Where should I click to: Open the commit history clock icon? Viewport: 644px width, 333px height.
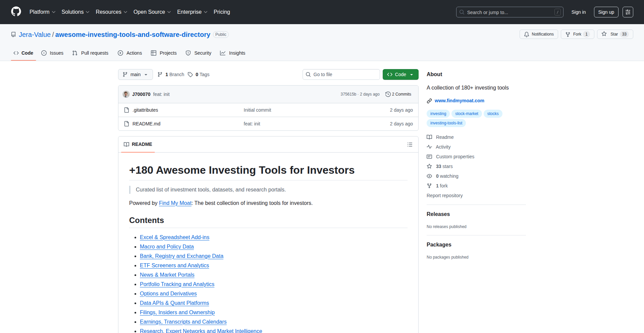[x=388, y=94]
